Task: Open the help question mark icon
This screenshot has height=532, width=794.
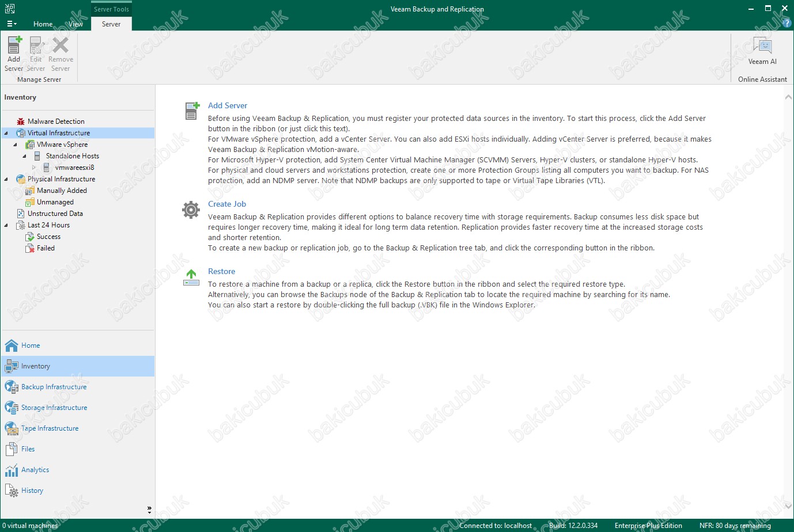Action: [x=788, y=23]
